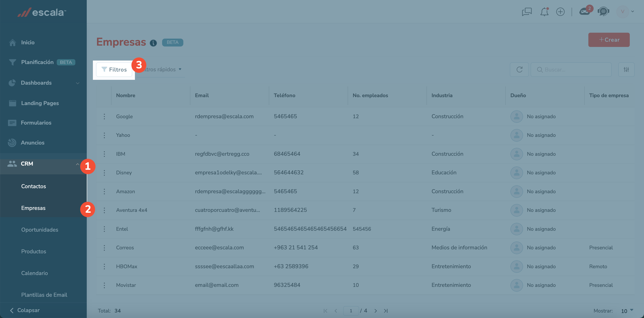Collapse the CRM menu chevron
The width and height of the screenshot is (644, 318).
(78, 164)
